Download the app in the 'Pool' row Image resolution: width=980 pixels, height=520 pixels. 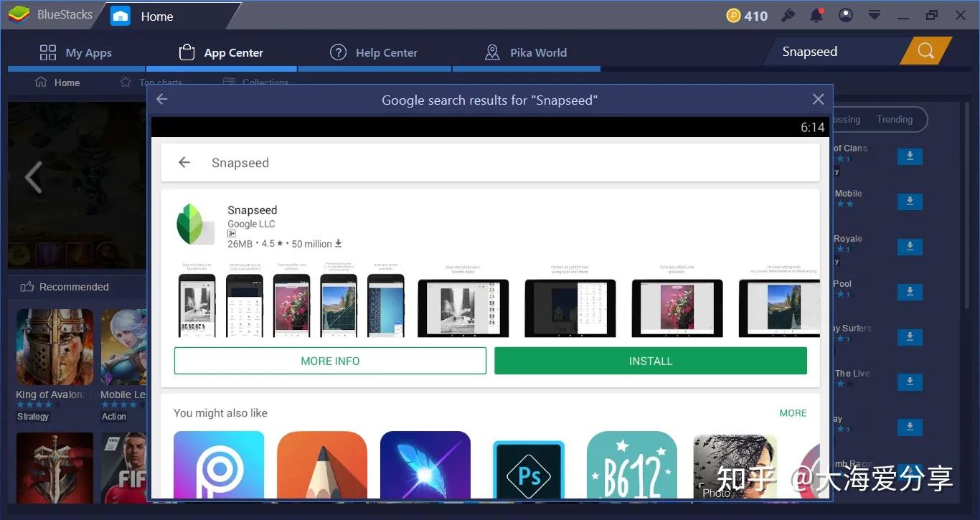(x=910, y=292)
